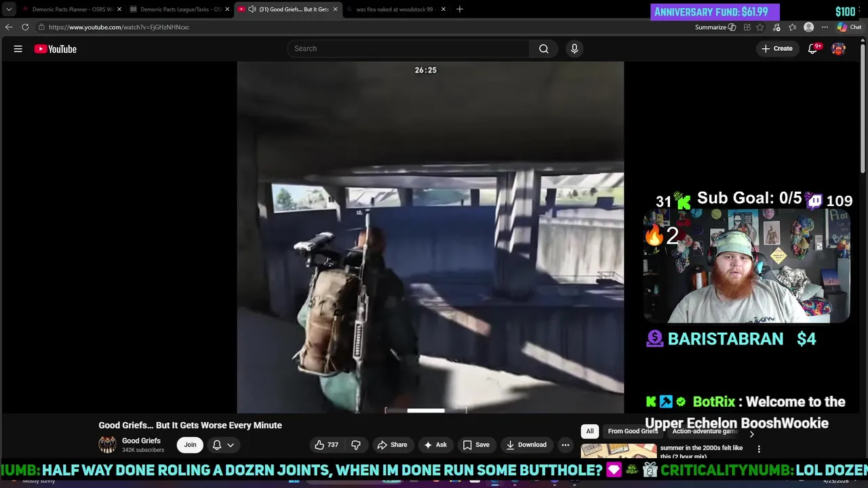Click the Join channel button

click(190, 445)
